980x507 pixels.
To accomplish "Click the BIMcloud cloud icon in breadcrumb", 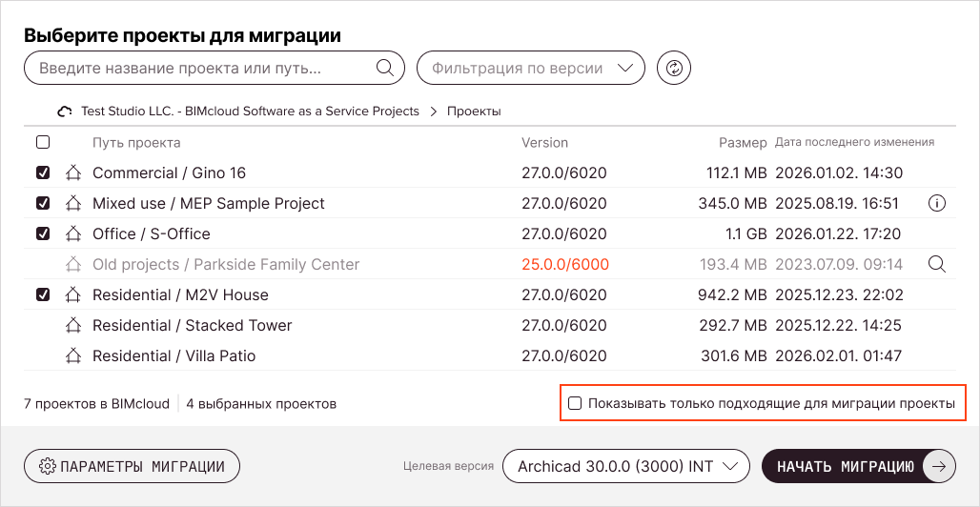I will coord(65,112).
